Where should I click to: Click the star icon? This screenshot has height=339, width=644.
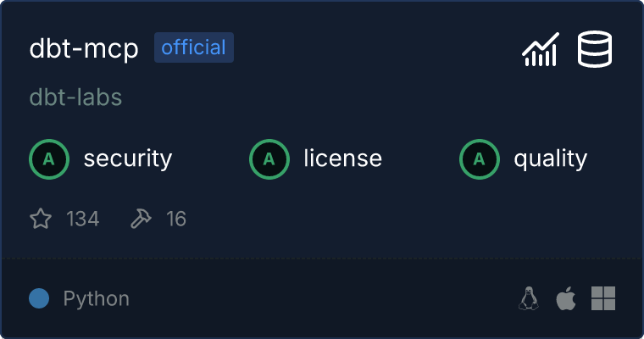(x=41, y=220)
